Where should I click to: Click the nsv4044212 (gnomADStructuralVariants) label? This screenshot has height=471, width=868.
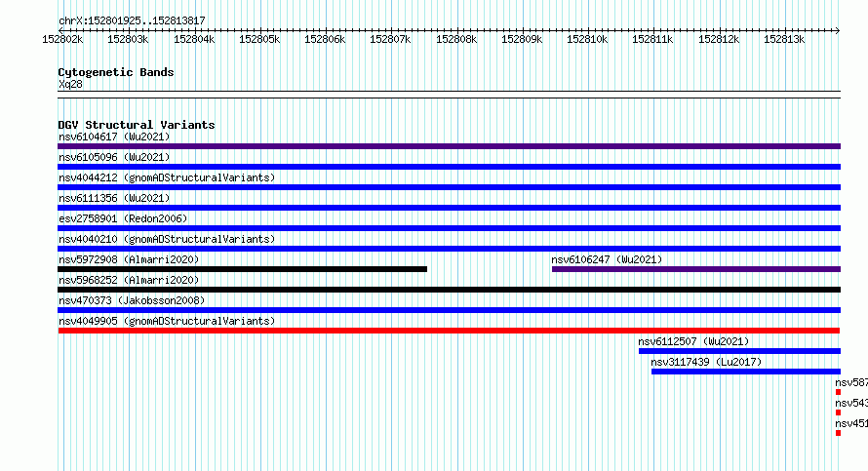coord(167,177)
